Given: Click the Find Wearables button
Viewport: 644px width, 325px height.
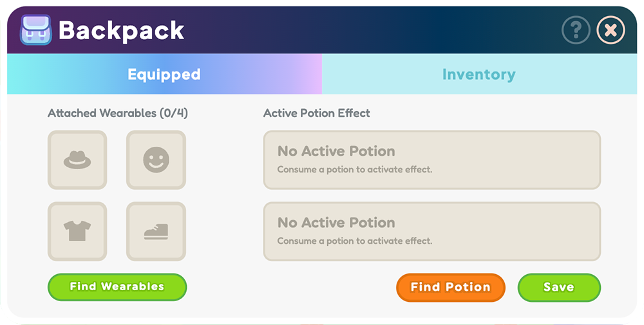Looking at the screenshot, I should pos(117,287).
